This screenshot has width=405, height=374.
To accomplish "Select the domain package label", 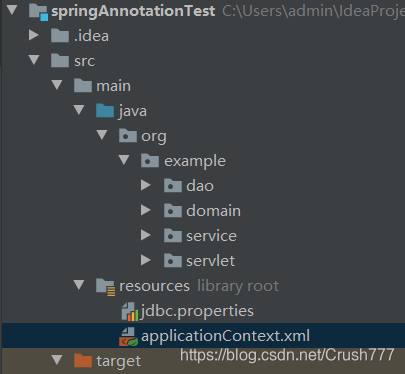I will pyautogui.click(x=214, y=211).
